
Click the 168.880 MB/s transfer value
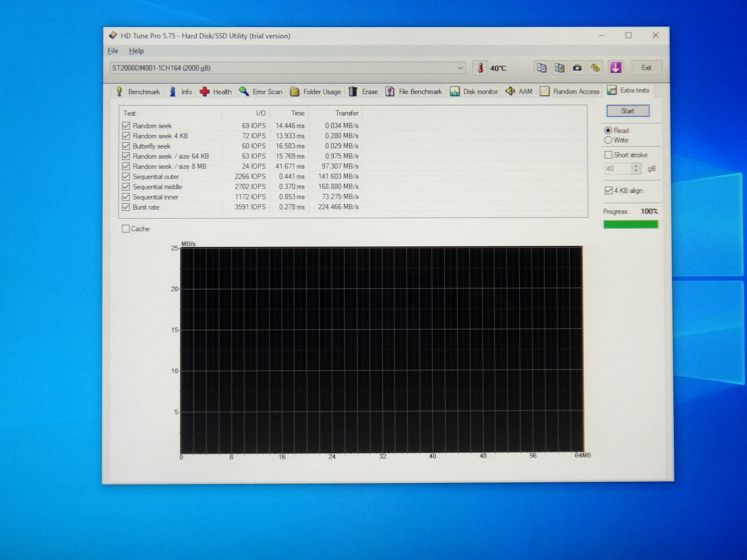click(338, 187)
